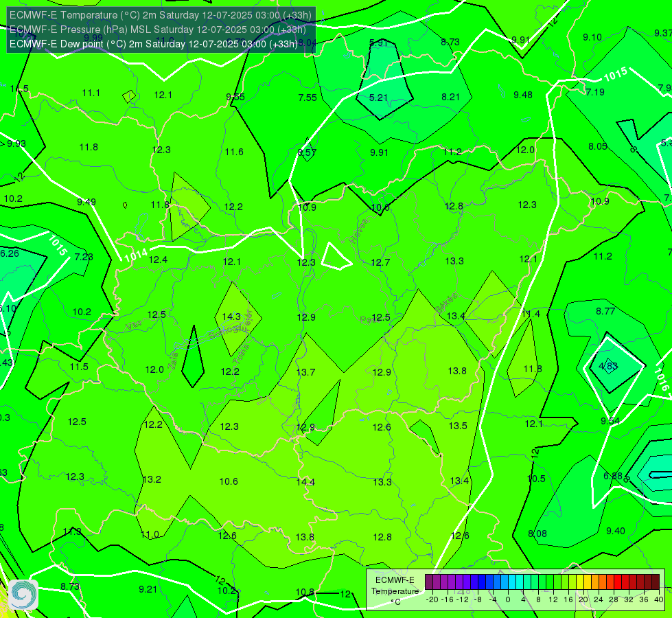Viewport: 672px width, 618px height.
Task: Click the 13.5 value on the map
Action: point(458,426)
